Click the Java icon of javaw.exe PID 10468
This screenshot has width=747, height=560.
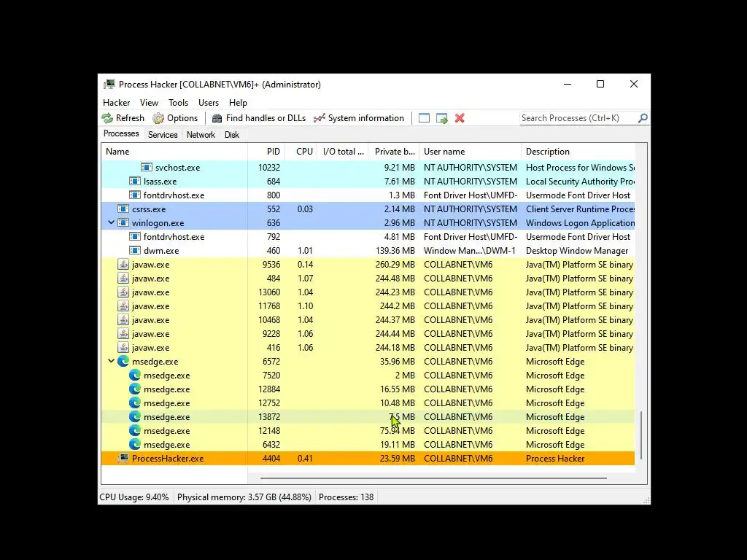[x=123, y=319]
